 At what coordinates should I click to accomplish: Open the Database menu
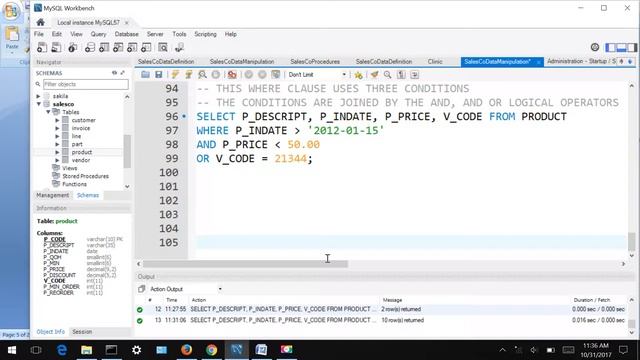click(126, 34)
